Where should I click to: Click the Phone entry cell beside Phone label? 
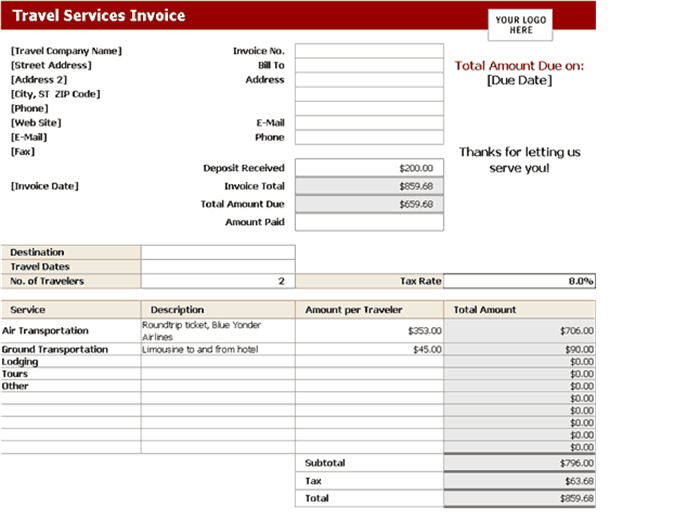(x=369, y=138)
